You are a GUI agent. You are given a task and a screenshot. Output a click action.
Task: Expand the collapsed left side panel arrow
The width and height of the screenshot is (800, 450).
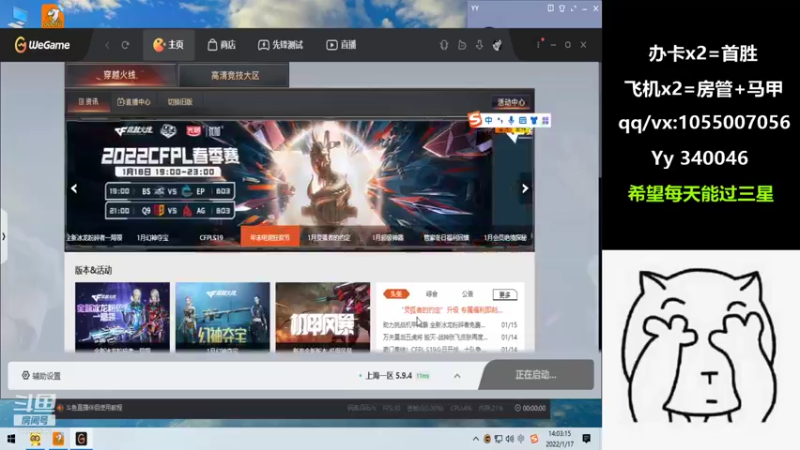pos(4,236)
